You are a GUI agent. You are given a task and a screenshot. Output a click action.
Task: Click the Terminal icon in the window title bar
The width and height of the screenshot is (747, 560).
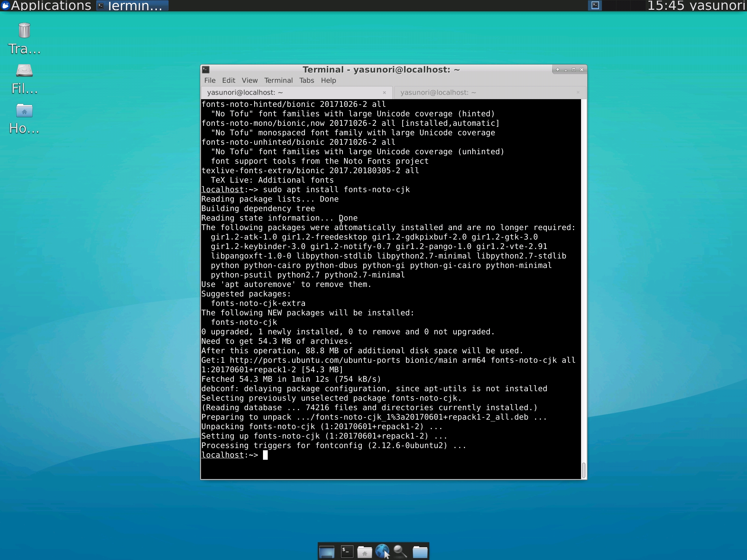tap(206, 69)
